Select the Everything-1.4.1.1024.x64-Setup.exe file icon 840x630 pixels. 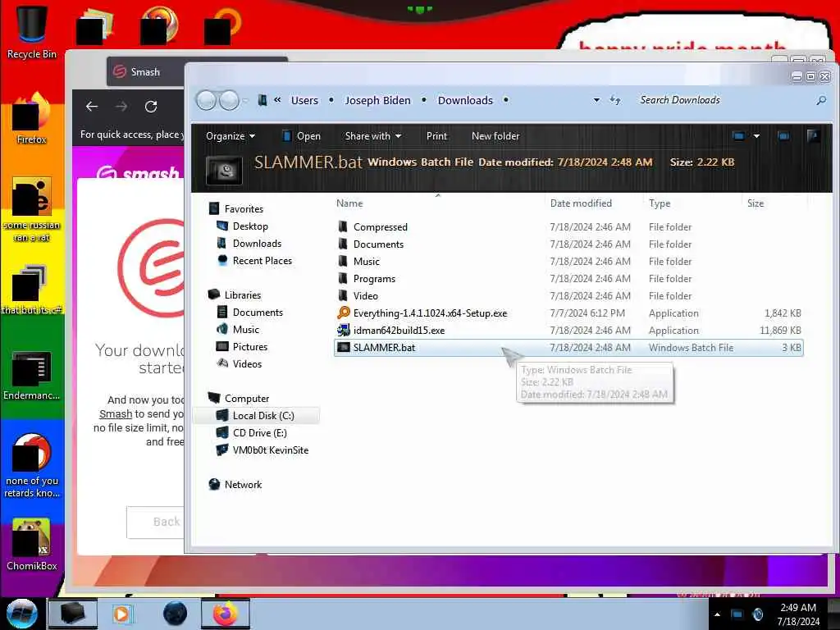click(x=344, y=313)
